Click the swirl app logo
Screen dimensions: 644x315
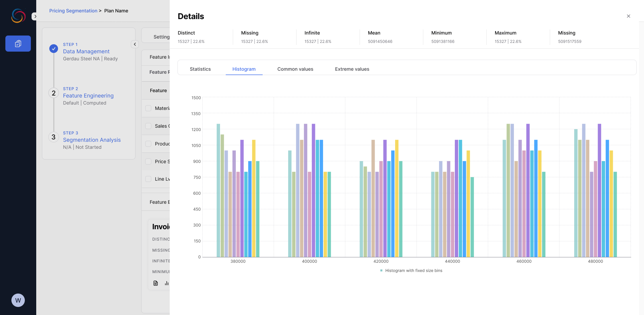[x=18, y=16]
